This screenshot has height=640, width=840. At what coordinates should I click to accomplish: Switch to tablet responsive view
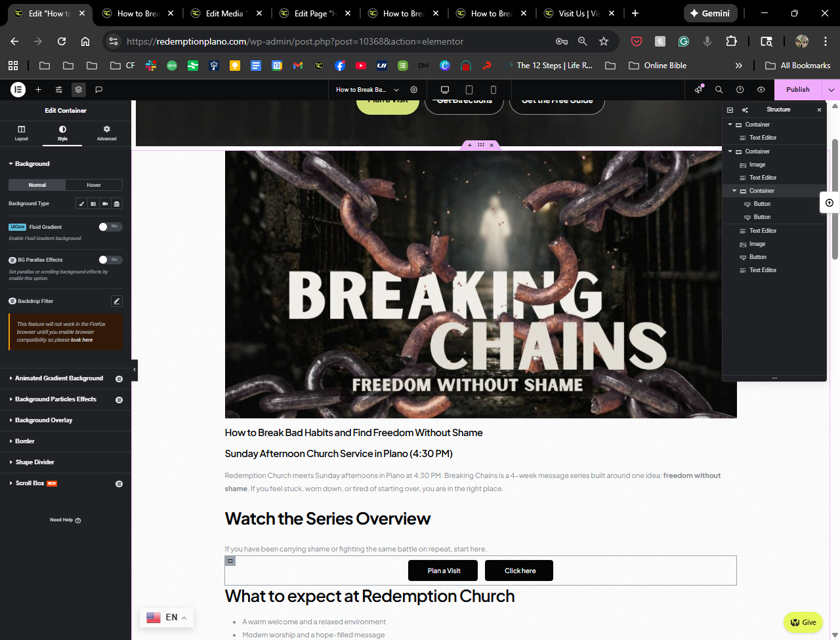469,90
